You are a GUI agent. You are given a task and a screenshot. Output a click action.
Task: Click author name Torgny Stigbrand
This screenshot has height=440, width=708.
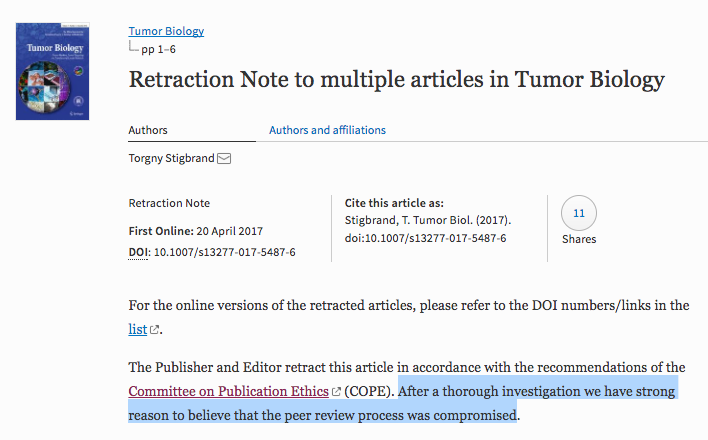(171, 158)
